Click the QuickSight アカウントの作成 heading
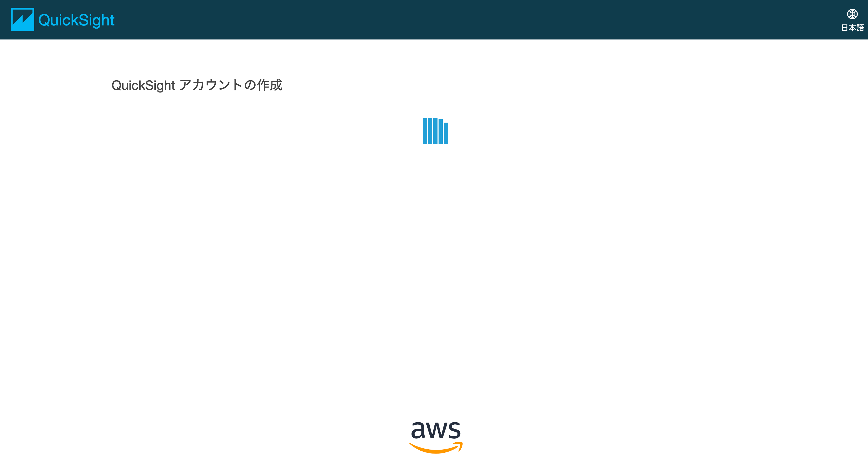Screen dimensions: 868x467 coord(197,85)
